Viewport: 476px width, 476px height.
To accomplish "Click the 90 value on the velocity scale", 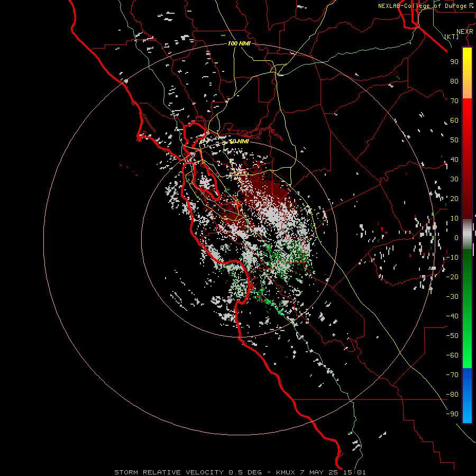I will pyautogui.click(x=454, y=62).
